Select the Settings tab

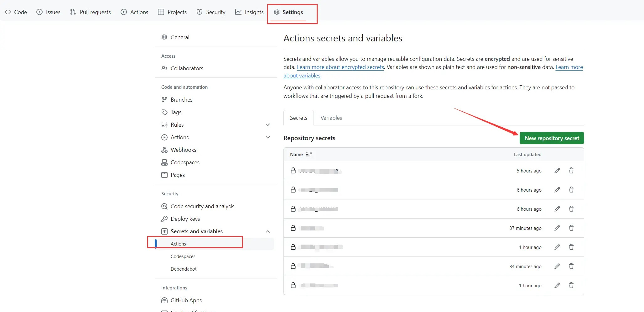(x=288, y=12)
